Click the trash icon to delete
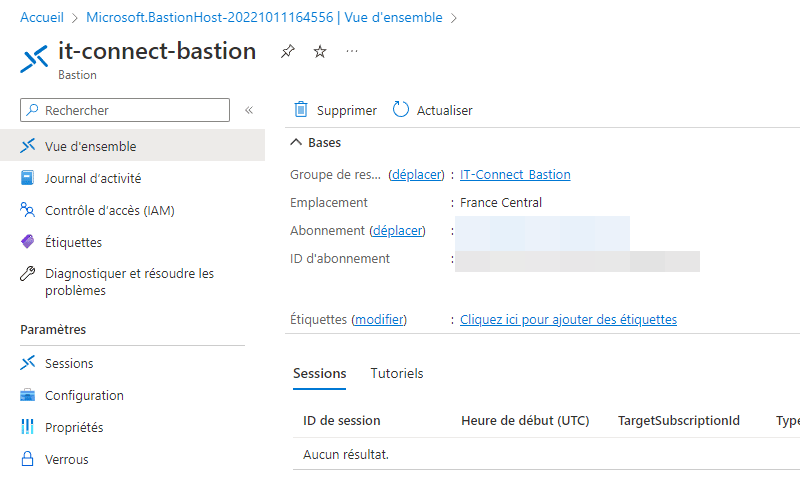 pyautogui.click(x=301, y=110)
